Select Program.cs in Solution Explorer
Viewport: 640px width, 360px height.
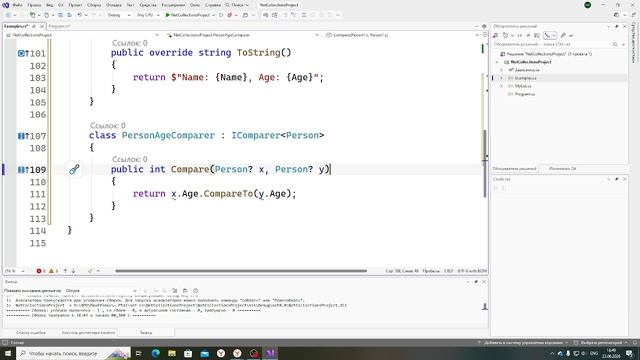point(524,94)
